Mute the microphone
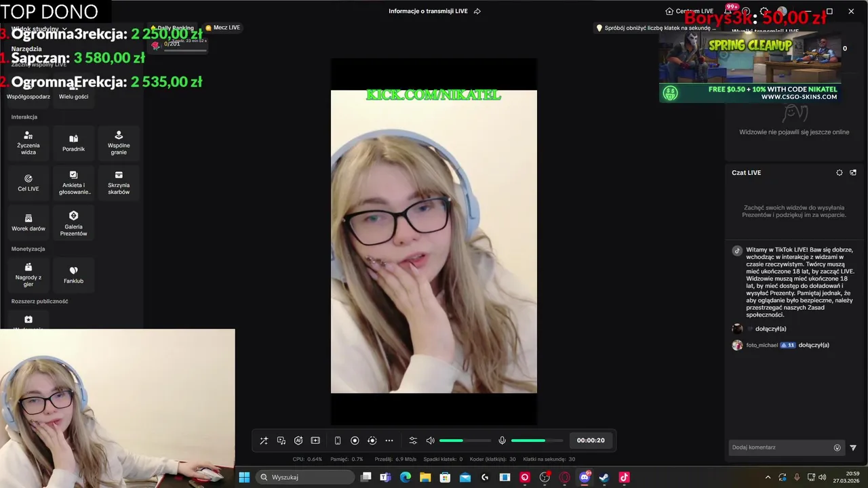Image resolution: width=868 pixels, height=488 pixels. click(x=502, y=441)
